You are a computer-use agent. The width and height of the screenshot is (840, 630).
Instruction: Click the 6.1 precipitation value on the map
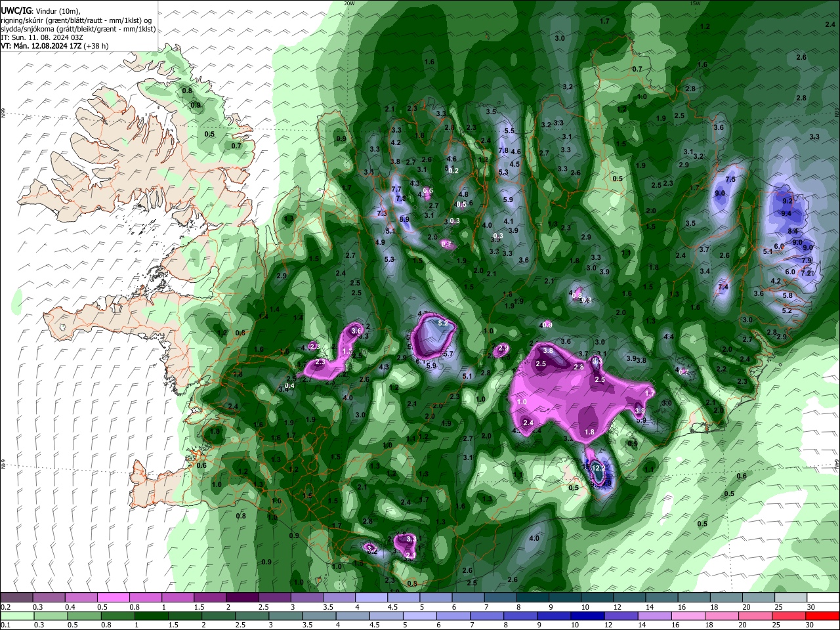pos(421,362)
